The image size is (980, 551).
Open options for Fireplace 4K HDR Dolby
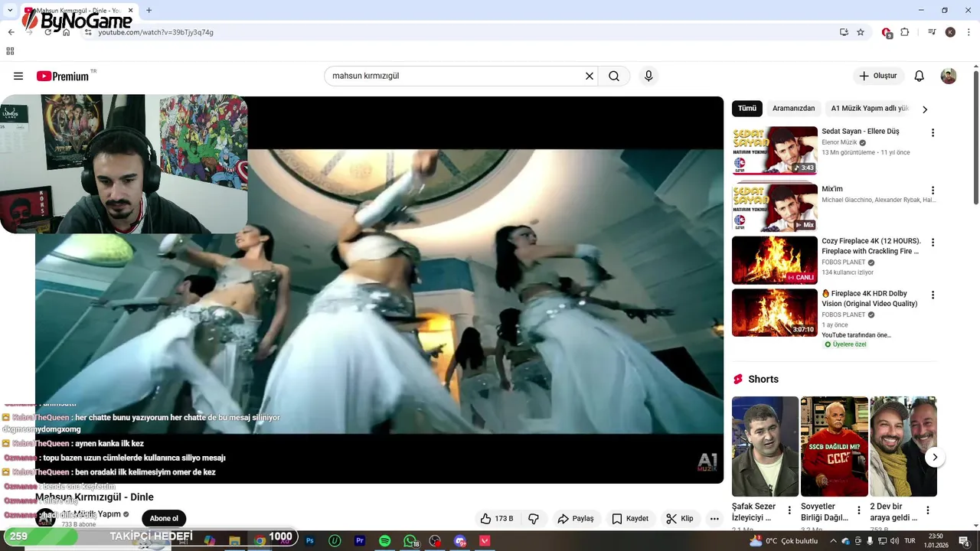coord(933,295)
